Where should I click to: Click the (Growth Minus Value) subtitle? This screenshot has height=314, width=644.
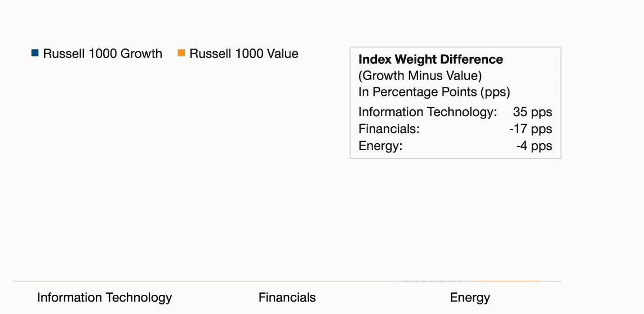[x=420, y=76]
